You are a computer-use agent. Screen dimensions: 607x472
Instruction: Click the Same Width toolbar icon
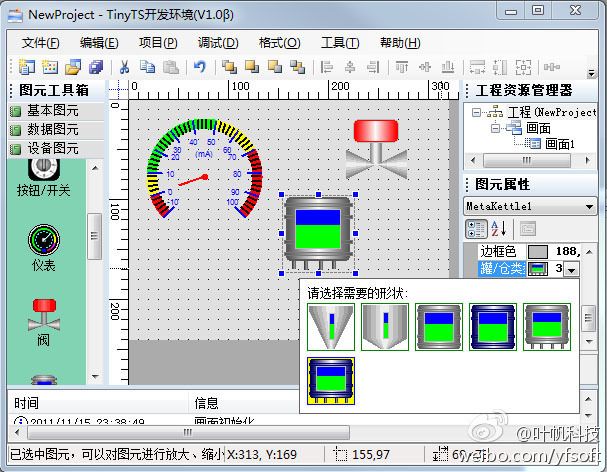477,67
